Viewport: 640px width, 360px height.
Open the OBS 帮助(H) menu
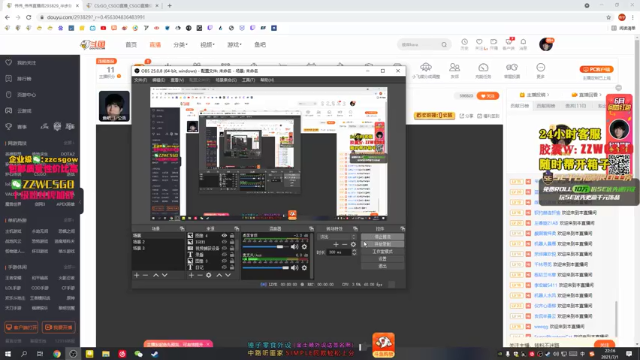[x=267, y=80]
